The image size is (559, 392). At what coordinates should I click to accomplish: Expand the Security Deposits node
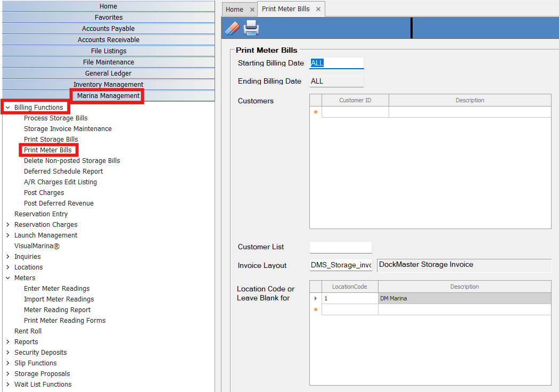coord(7,353)
